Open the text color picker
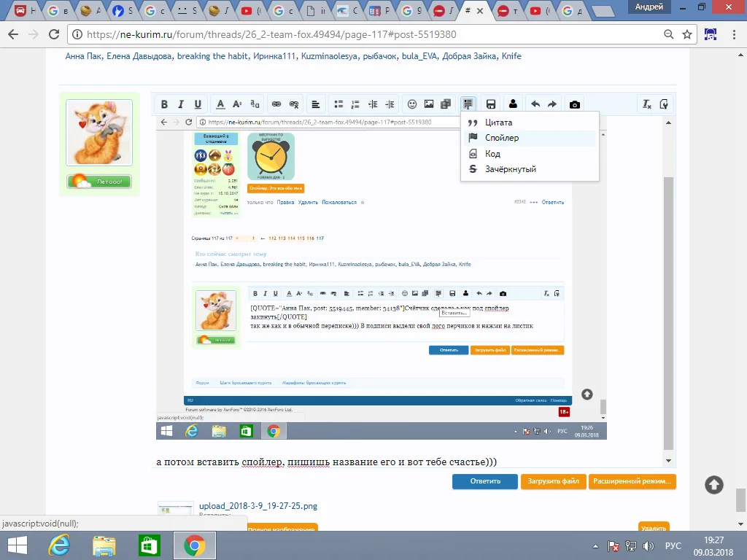 (220, 104)
